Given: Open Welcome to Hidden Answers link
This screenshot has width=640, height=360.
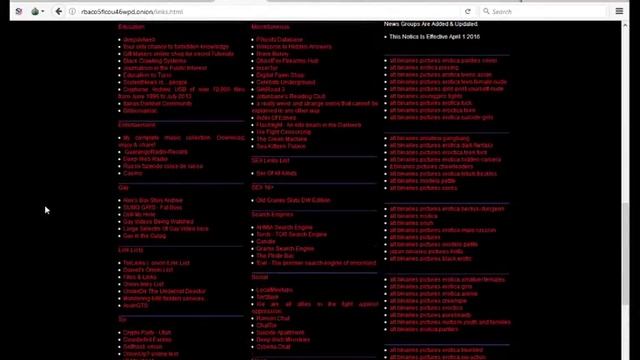Looking at the screenshot, I should [x=294, y=47].
